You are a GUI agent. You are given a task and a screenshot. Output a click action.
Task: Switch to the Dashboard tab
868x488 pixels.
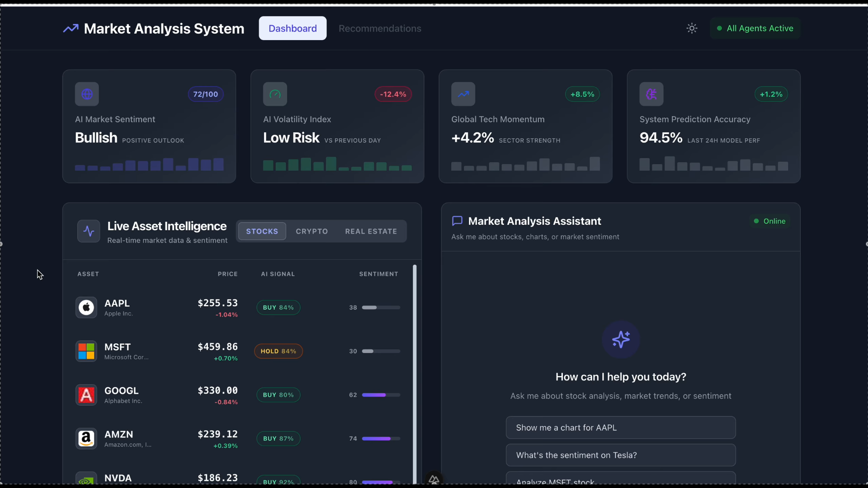(x=292, y=28)
